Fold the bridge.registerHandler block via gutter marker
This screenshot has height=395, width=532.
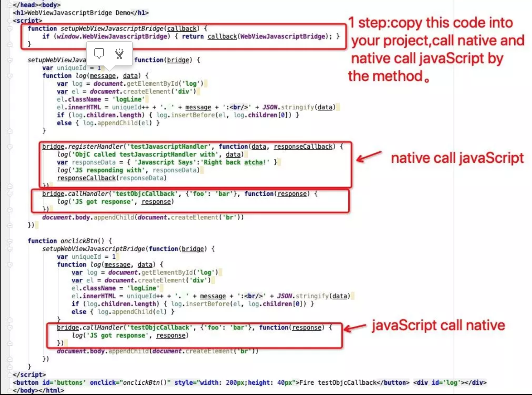[x=10, y=147]
